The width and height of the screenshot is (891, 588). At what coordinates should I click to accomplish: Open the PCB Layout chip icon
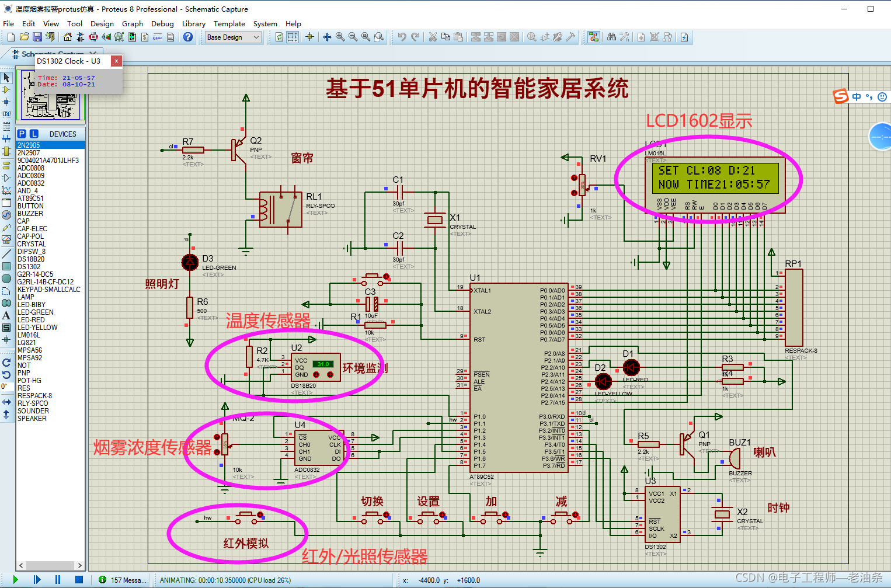point(93,37)
